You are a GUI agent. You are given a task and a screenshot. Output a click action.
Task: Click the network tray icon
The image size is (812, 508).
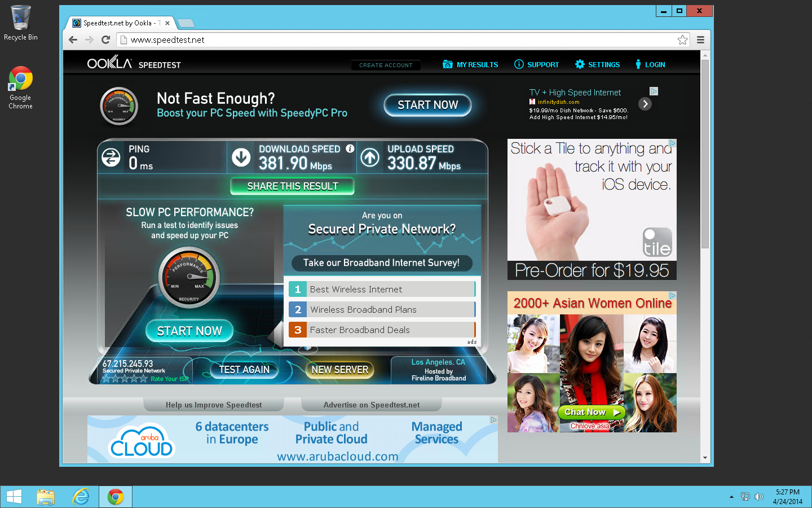pyautogui.click(x=745, y=497)
